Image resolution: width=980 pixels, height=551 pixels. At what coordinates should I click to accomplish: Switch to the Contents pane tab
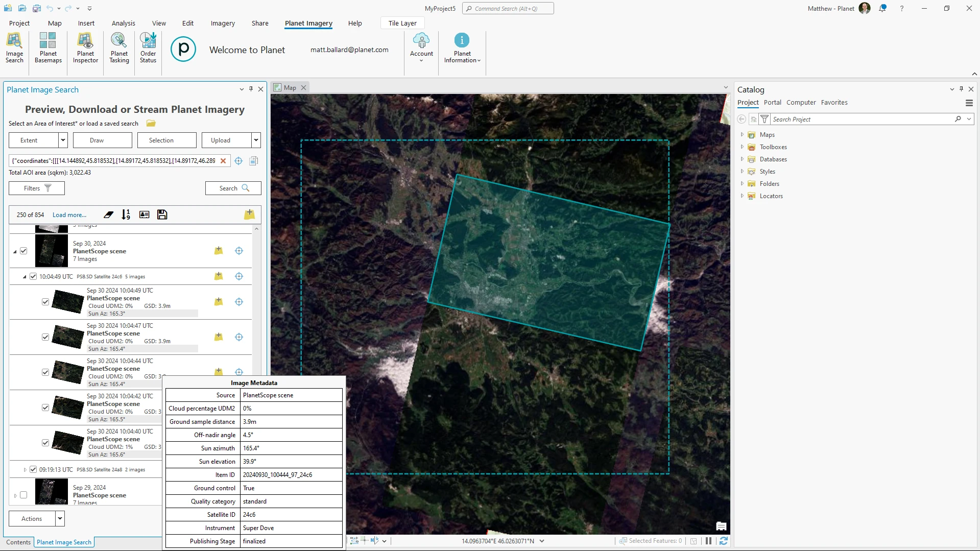(x=18, y=542)
